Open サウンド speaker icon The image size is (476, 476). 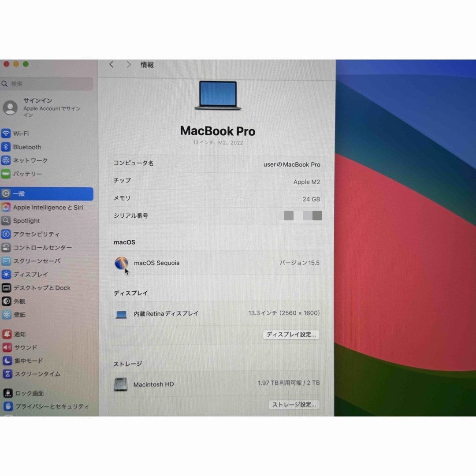pos(7,347)
